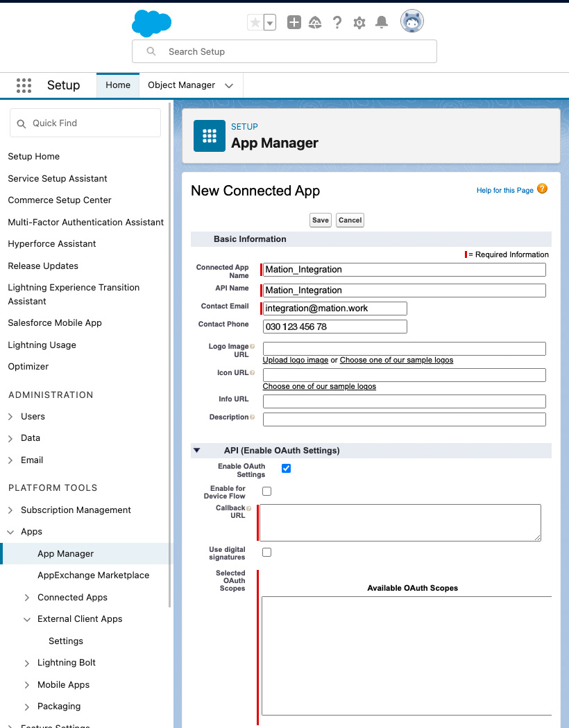Focus the Search Setup field
The height and width of the screenshot is (728, 569).
coord(284,51)
